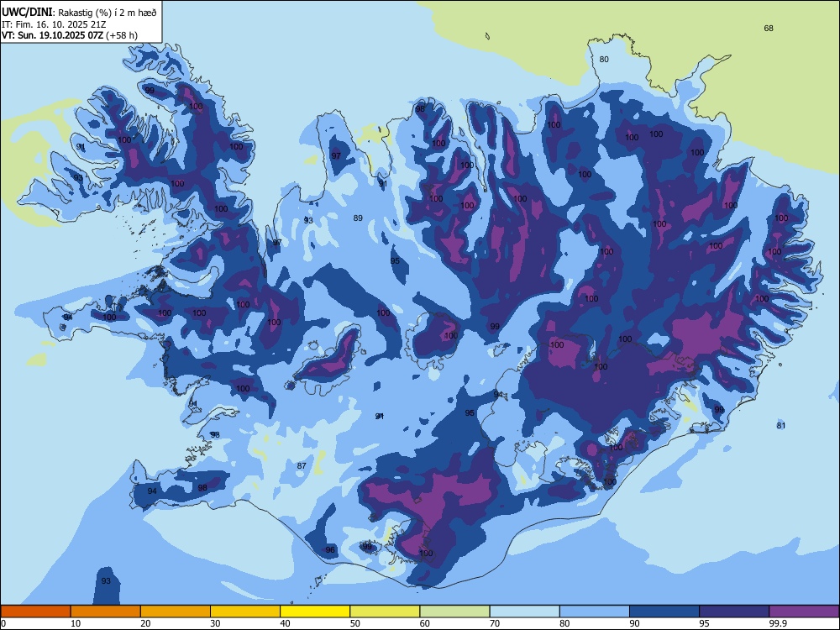The height and width of the screenshot is (630, 840).
Task: Click the 'IT: Fim. 16. 10. 2025 21Z' line
Action: [x=54, y=24]
